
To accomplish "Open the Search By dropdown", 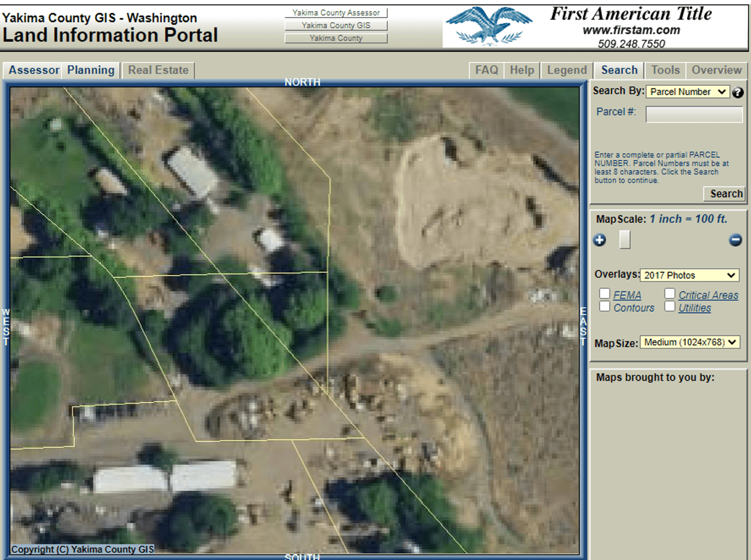I will (687, 92).
